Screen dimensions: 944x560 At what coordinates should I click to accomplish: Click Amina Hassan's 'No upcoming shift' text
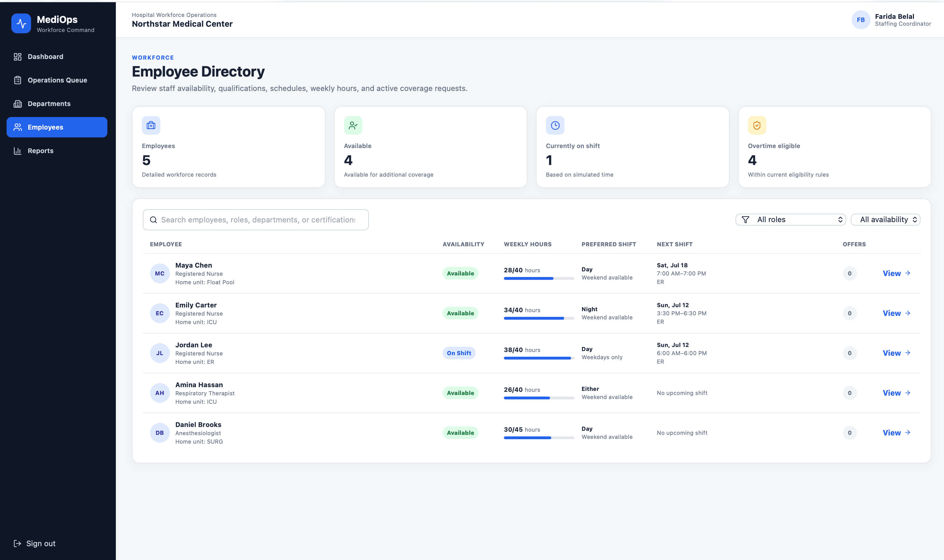pos(682,393)
